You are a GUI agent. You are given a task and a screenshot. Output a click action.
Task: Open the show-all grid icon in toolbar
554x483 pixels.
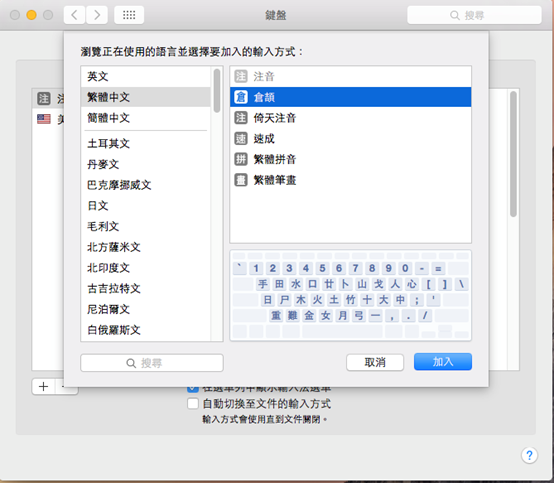(x=129, y=15)
